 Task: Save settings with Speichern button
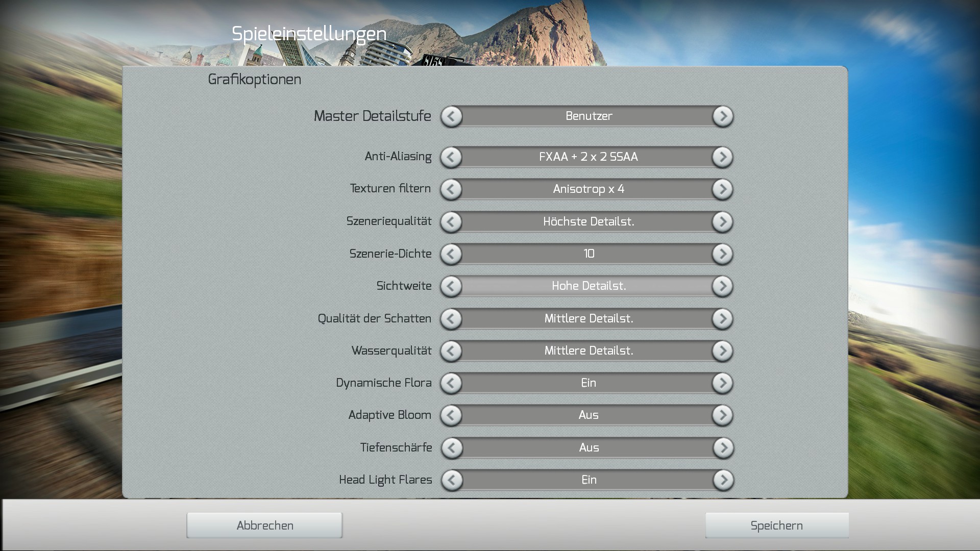coord(776,525)
